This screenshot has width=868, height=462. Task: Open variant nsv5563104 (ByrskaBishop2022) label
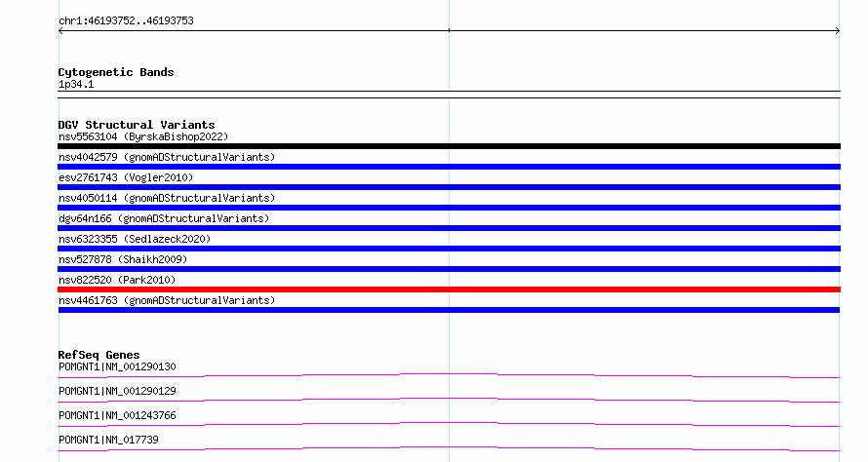point(143,136)
